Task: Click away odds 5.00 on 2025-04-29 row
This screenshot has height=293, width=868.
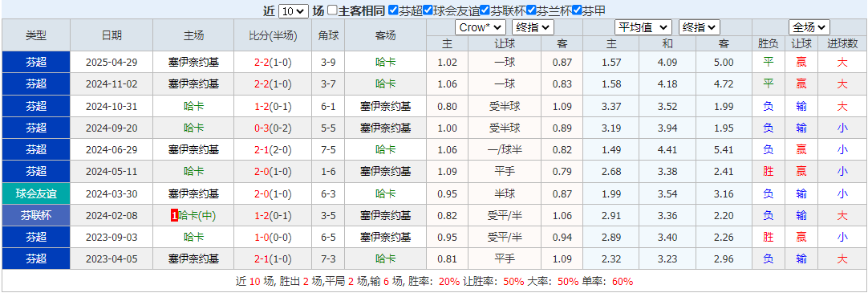Action: [x=724, y=63]
